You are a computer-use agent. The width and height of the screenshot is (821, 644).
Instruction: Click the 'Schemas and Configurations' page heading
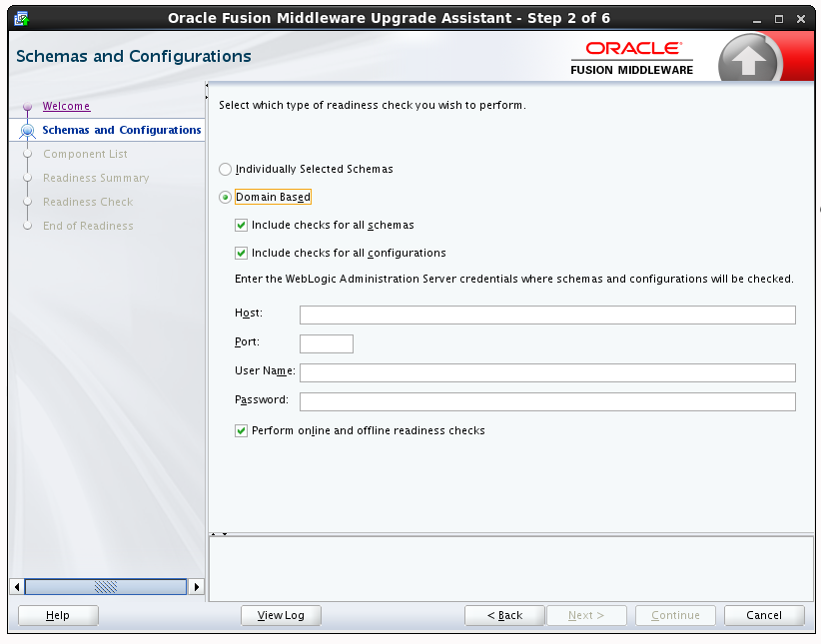point(134,57)
